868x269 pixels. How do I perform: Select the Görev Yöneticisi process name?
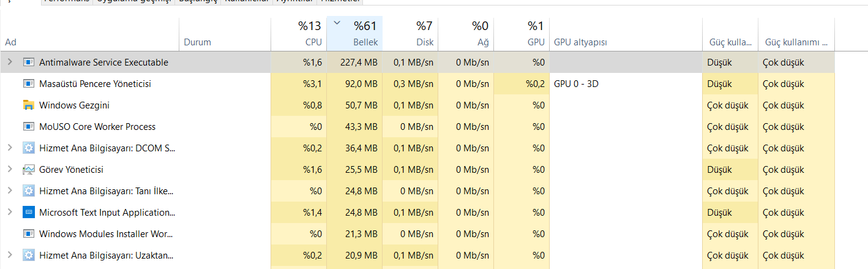coord(71,170)
